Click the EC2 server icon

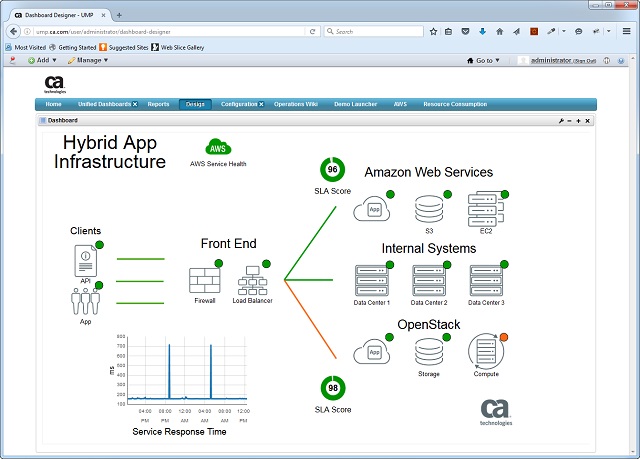[485, 209]
